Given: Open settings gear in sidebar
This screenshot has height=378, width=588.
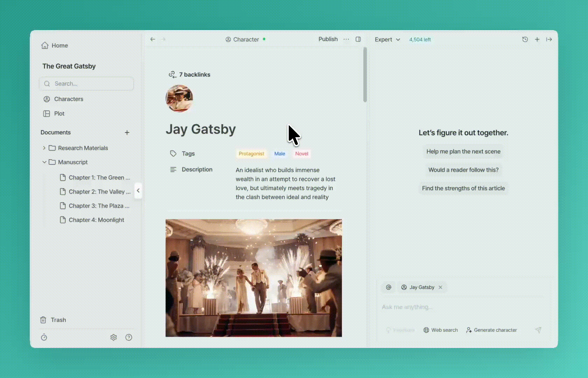Looking at the screenshot, I should coord(113,337).
